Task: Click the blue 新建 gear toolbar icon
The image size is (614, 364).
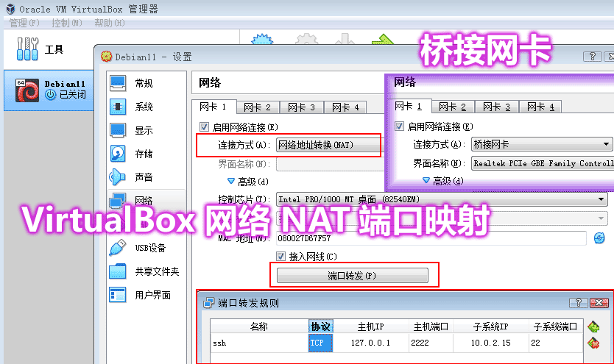Action: pyautogui.click(x=261, y=39)
